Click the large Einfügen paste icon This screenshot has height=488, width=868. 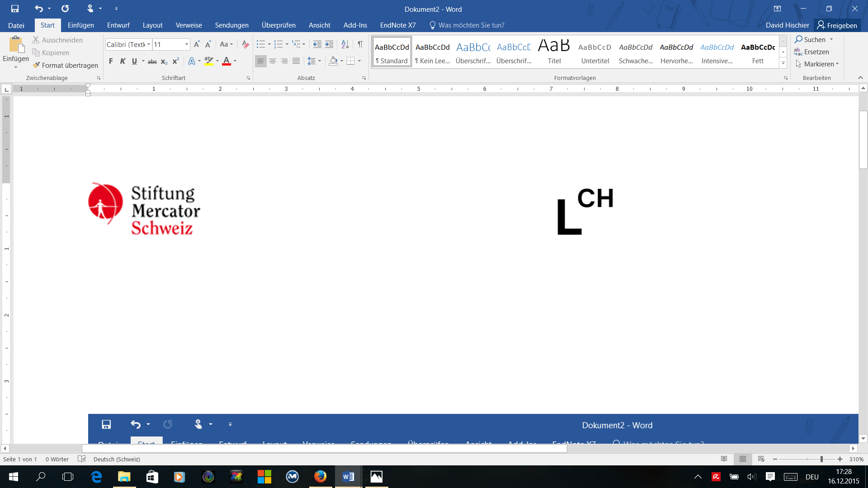(x=16, y=45)
